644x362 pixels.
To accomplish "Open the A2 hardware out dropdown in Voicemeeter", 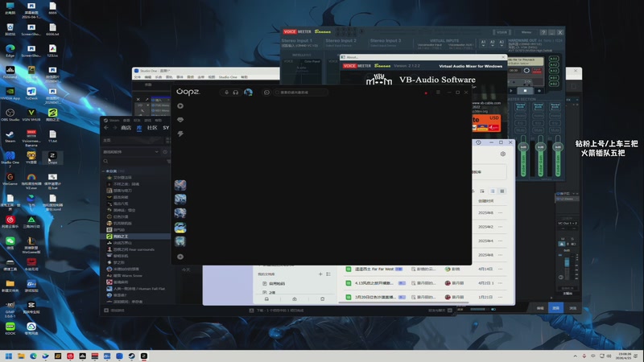I will point(493,43).
